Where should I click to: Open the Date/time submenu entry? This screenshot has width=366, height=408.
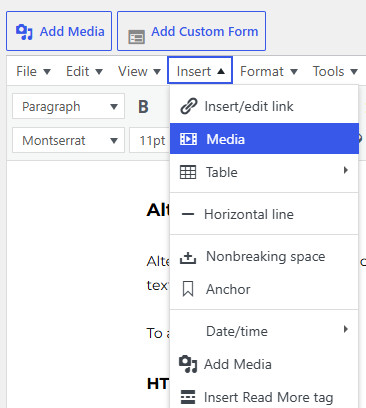[x=264, y=331]
